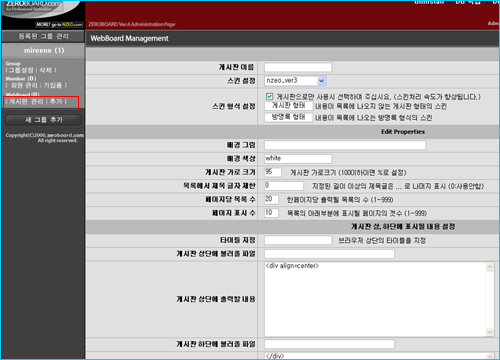Click the textarea scrollbar up arrow
This screenshot has height=360, width=500.
[x=490, y=266]
